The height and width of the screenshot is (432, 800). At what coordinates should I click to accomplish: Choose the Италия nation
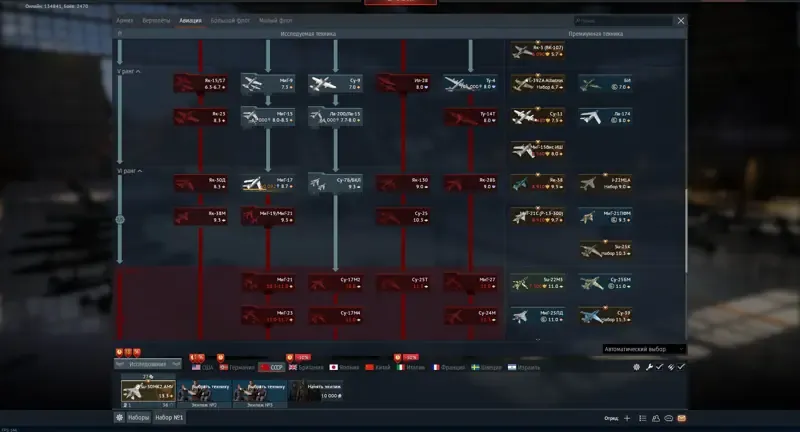(x=411, y=367)
